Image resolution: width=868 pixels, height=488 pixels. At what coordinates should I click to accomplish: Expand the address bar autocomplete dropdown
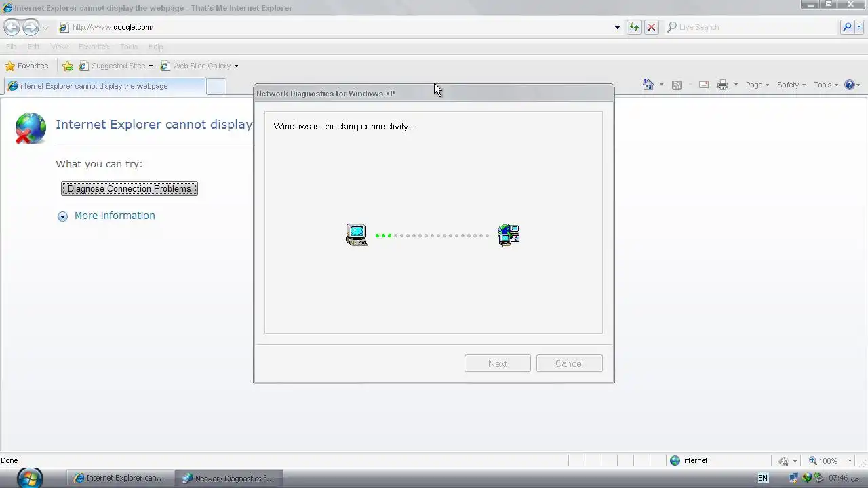click(617, 28)
